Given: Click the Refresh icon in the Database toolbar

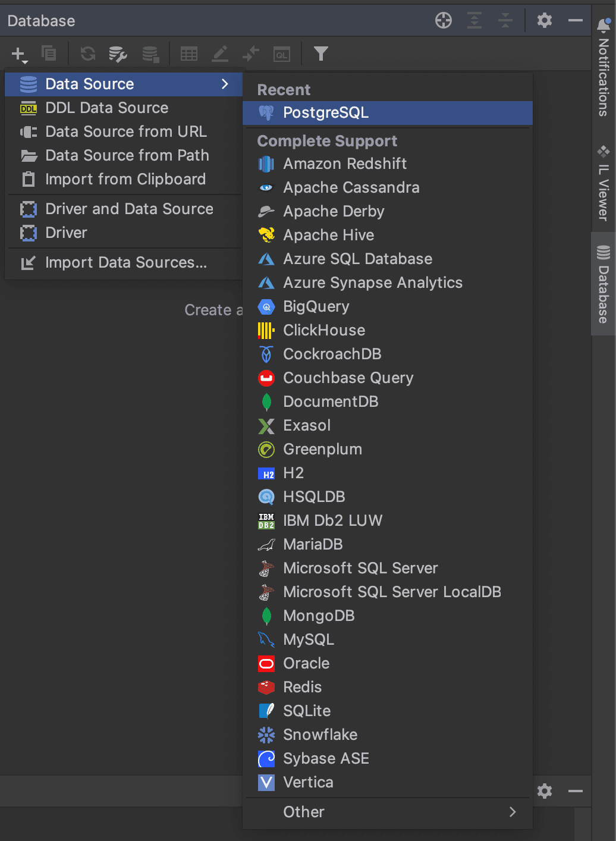Looking at the screenshot, I should [88, 54].
